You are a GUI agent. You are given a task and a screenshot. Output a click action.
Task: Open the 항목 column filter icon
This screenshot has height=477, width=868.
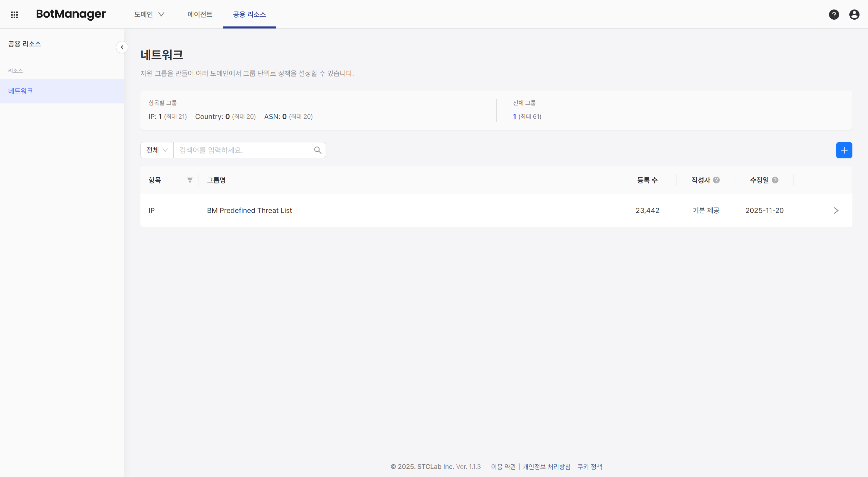pyautogui.click(x=190, y=180)
